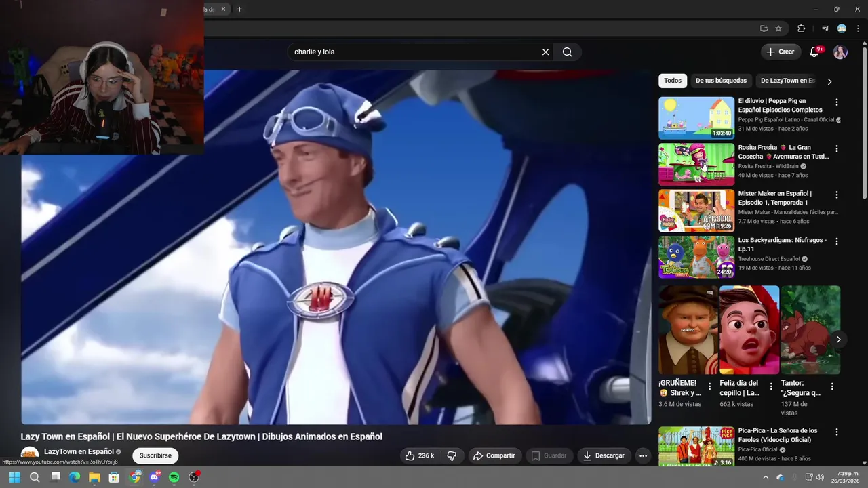Show next Shorts with the arrow button
Screen dimensions: 868x488
838,339
